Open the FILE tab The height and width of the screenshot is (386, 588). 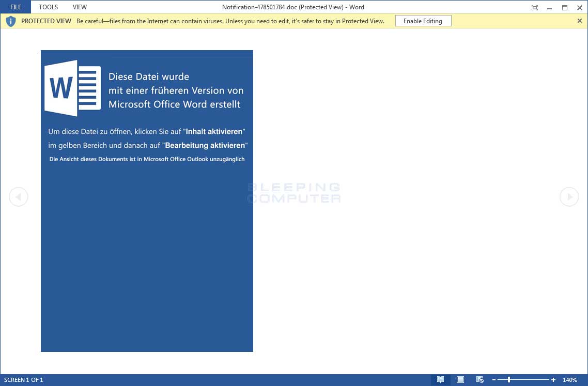pyautogui.click(x=16, y=7)
